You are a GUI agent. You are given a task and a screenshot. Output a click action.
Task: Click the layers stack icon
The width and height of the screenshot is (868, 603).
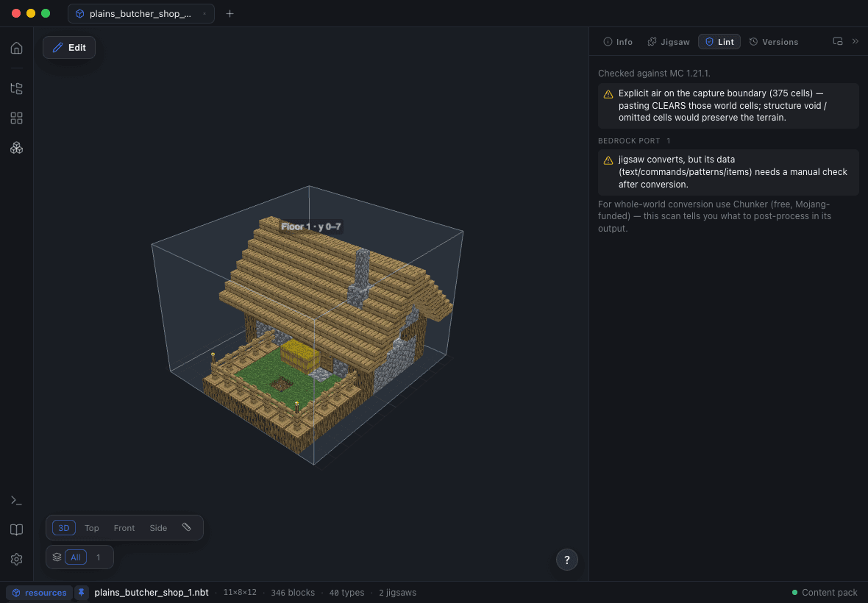[57, 557]
